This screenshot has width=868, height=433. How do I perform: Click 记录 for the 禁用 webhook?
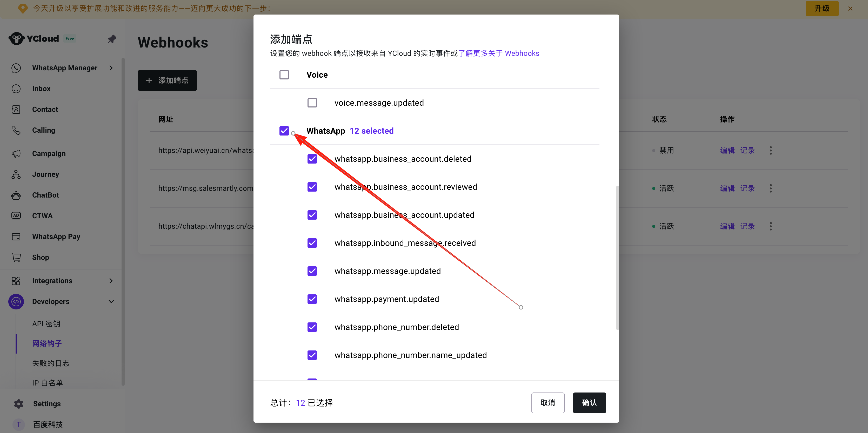click(x=747, y=151)
